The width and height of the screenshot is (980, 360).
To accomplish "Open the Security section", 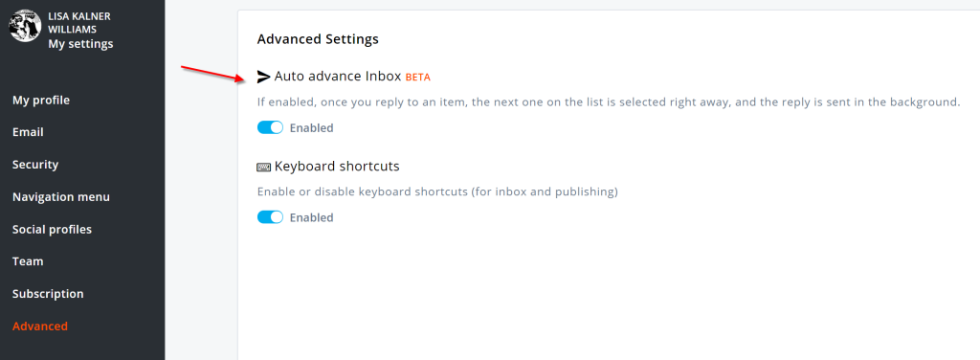I will point(35,165).
